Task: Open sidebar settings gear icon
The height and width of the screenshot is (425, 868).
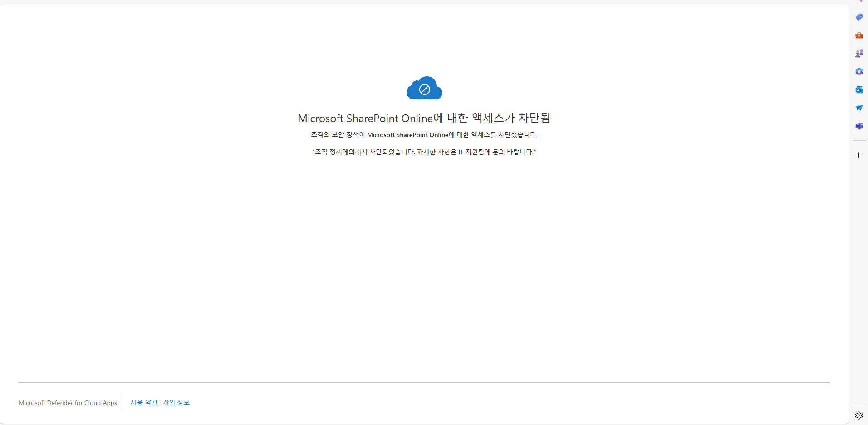Action: 859,415
